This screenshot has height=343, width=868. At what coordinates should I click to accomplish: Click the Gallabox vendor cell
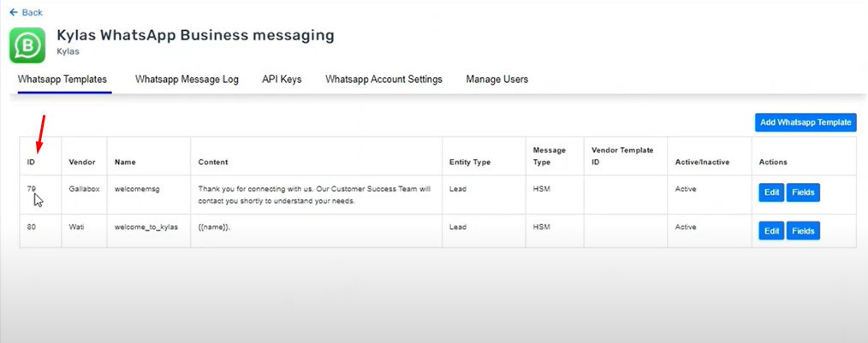point(84,189)
